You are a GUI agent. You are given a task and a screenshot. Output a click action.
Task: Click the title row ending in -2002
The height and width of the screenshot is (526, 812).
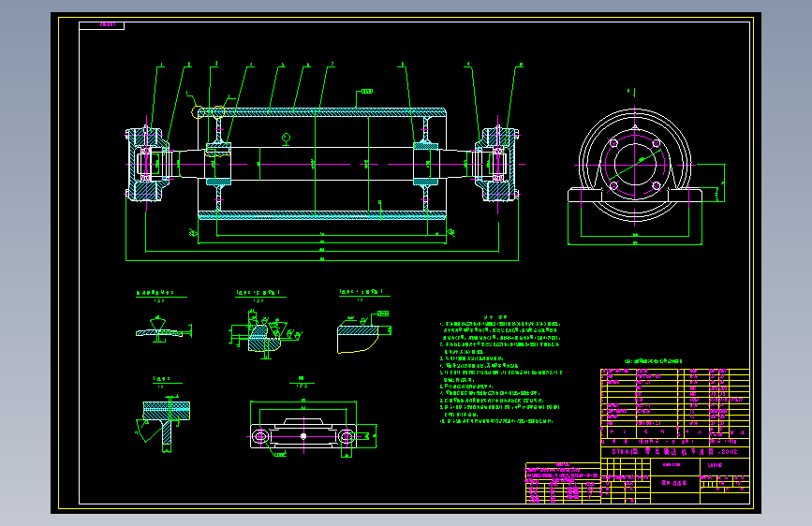coord(675,451)
